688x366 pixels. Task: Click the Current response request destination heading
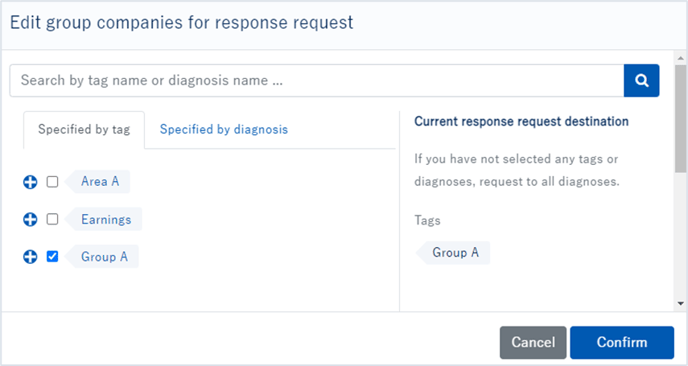[x=521, y=121]
